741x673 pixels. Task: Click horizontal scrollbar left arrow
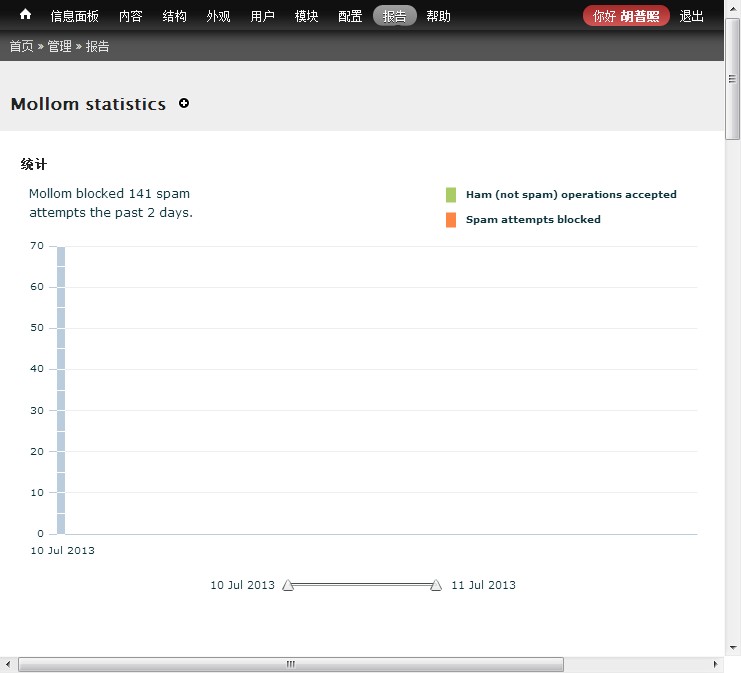8,664
